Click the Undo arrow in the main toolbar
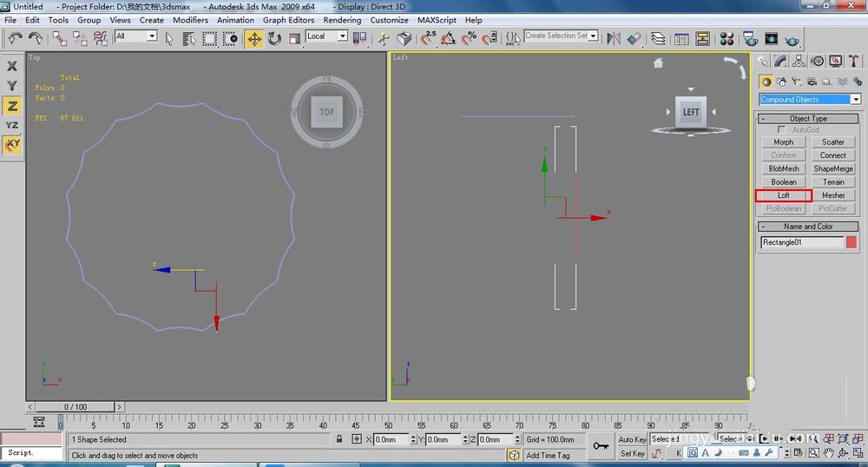This screenshot has width=868, height=467. click(x=15, y=38)
